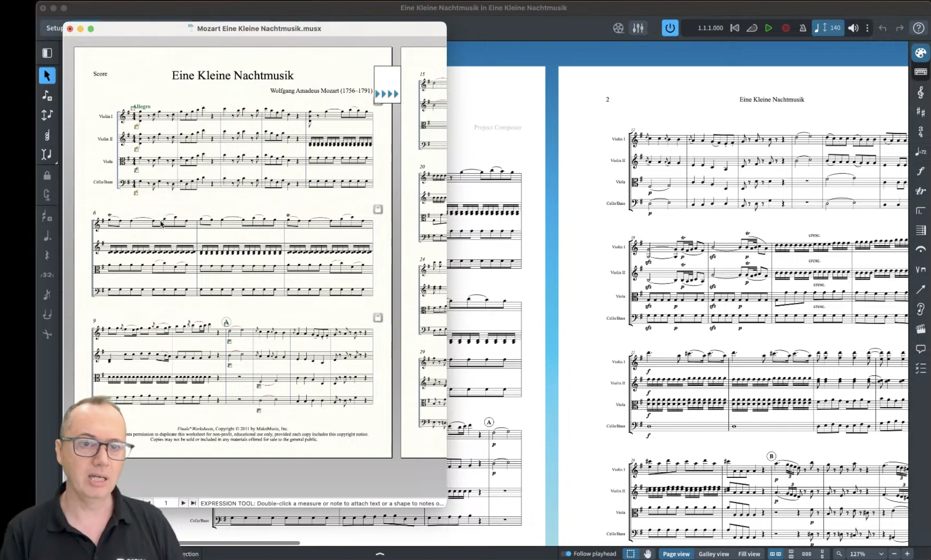931x560 pixels.
Task: Switch to Page view
Action: 676,554
